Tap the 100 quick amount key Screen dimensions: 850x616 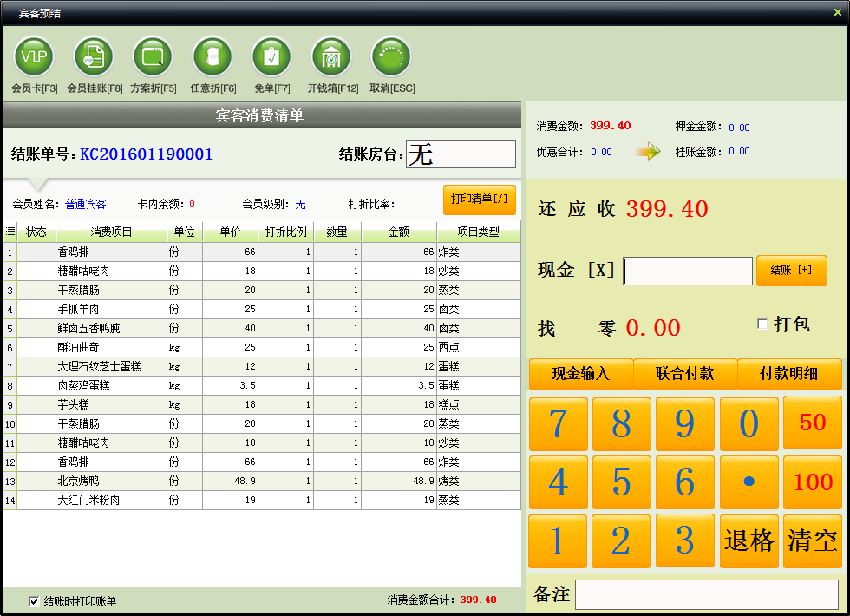(x=812, y=482)
